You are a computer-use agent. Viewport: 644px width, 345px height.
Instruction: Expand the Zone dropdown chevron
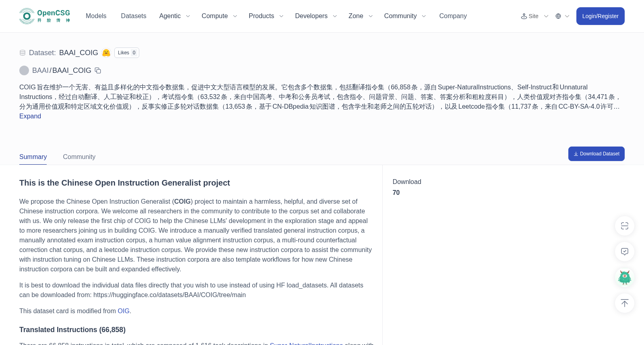click(x=371, y=16)
